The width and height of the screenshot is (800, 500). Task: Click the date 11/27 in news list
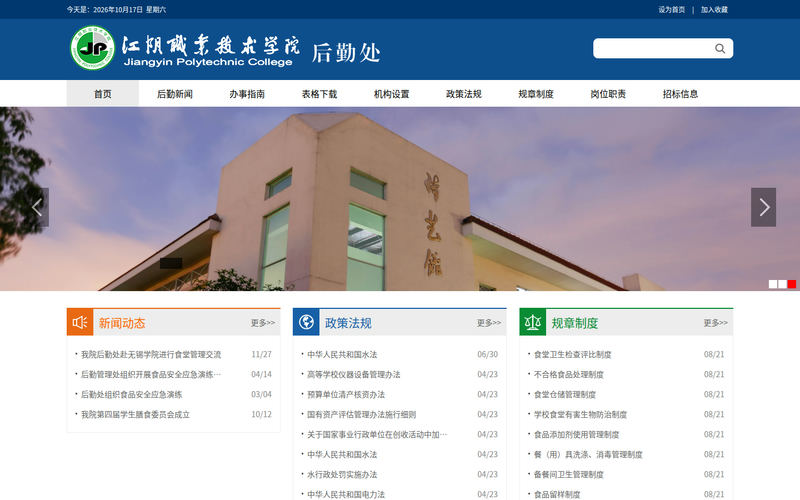(x=261, y=355)
